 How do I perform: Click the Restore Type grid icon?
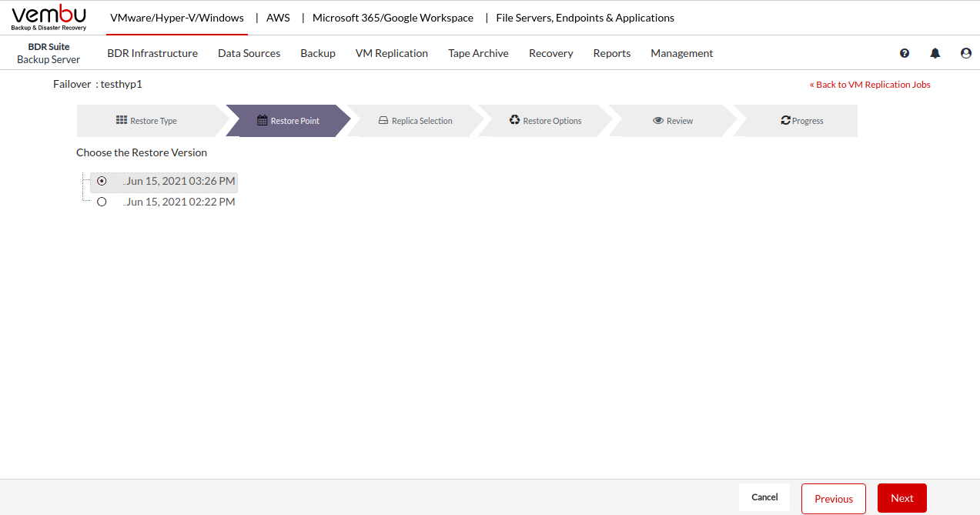pos(122,120)
